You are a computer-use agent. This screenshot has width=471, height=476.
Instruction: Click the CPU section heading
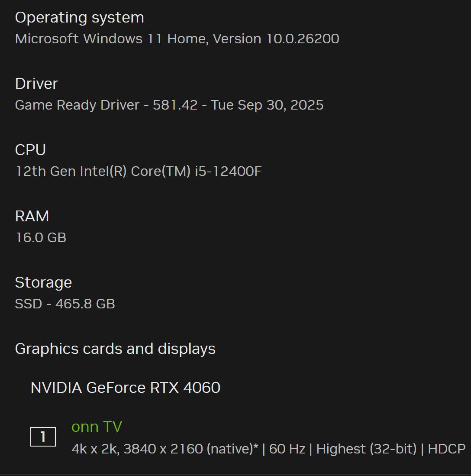(x=30, y=150)
